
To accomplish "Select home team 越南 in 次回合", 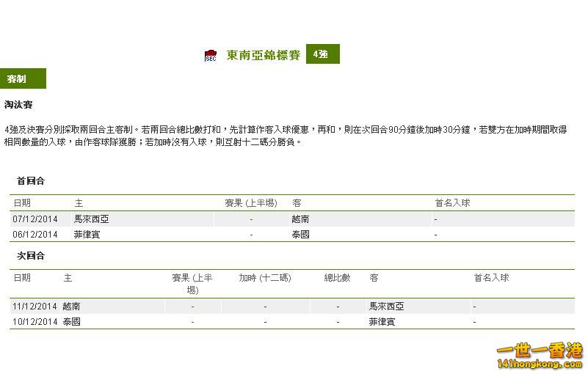I will point(71,307).
